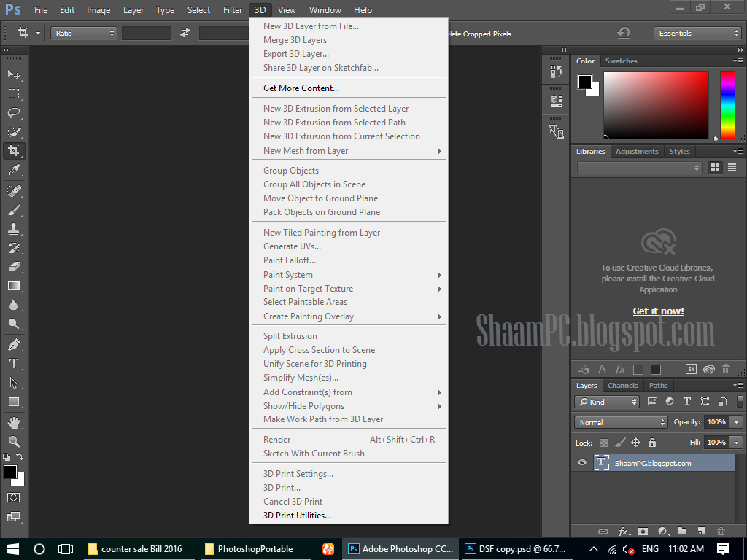Switch libraries to grid view
Image resolution: width=747 pixels, height=560 pixels.
click(x=715, y=168)
